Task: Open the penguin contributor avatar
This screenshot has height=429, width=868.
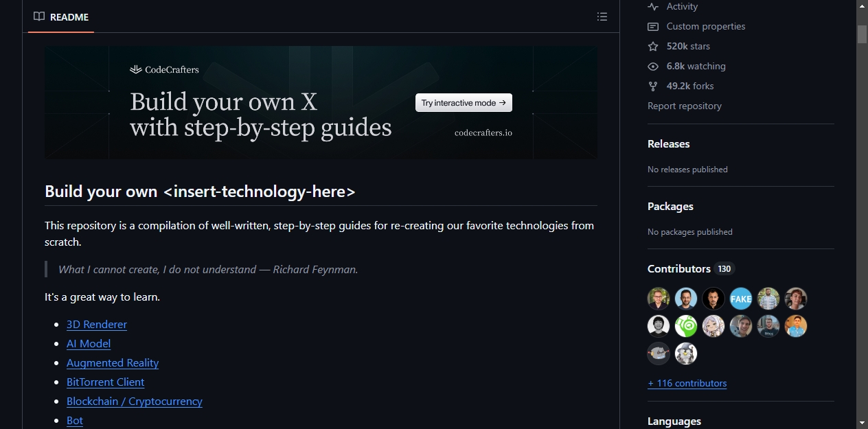Action: tap(686, 353)
